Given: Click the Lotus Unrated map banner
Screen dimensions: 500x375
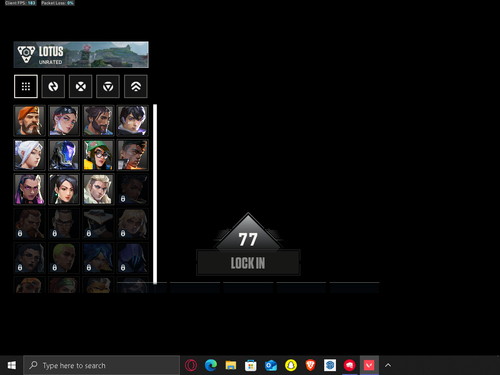Looking at the screenshot, I should [x=81, y=55].
